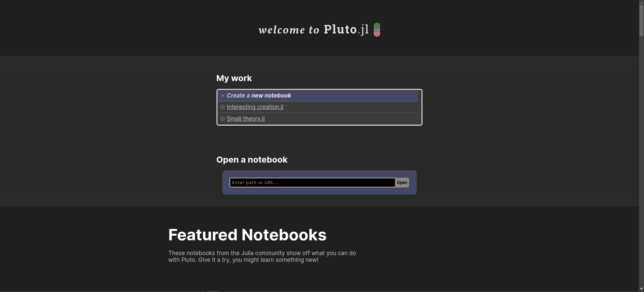Image resolution: width=644 pixels, height=292 pixels.
Task: Click the scrollbar down arrow
Action: [x=641, y=289]
